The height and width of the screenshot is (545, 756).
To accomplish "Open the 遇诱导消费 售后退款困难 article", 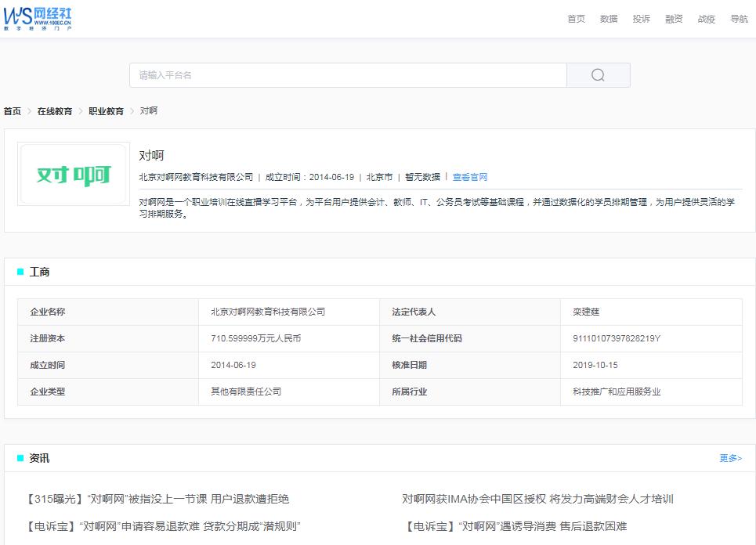I will [x=515, y=526].
